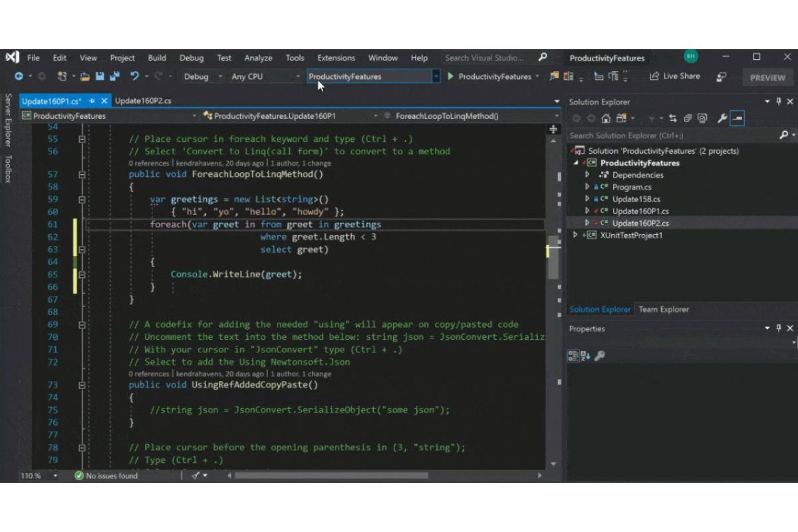Expand the XUnitTestProject1 node
This screenshot has height=532, width=798.
pos(575,235)
